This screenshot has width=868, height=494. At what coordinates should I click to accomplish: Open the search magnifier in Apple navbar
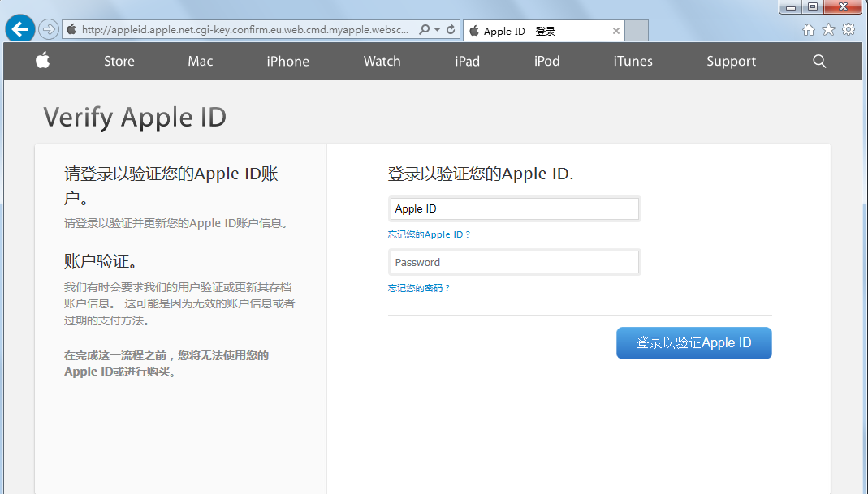tap(819, 61)
